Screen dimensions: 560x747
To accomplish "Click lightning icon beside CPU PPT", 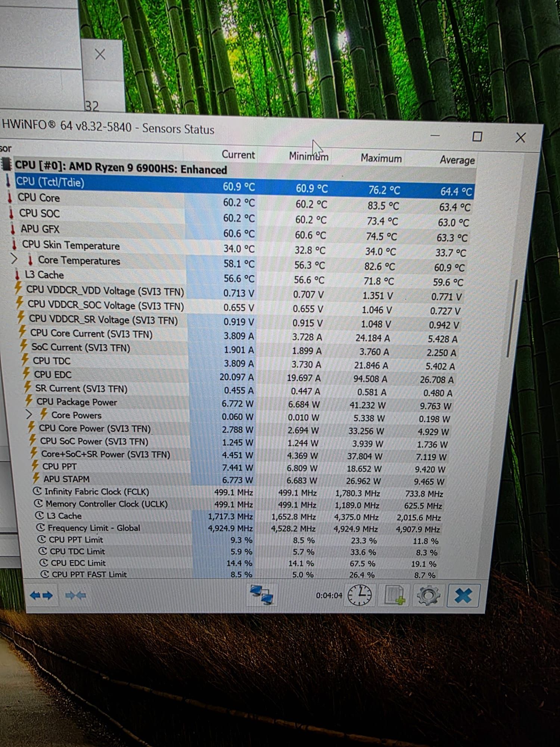I will (35, 465).
